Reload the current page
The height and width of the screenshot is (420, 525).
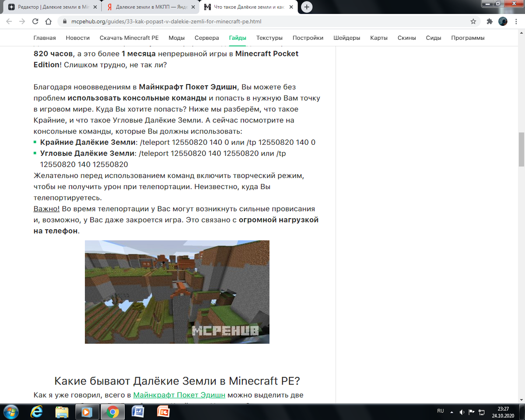(x=35, y=21)
